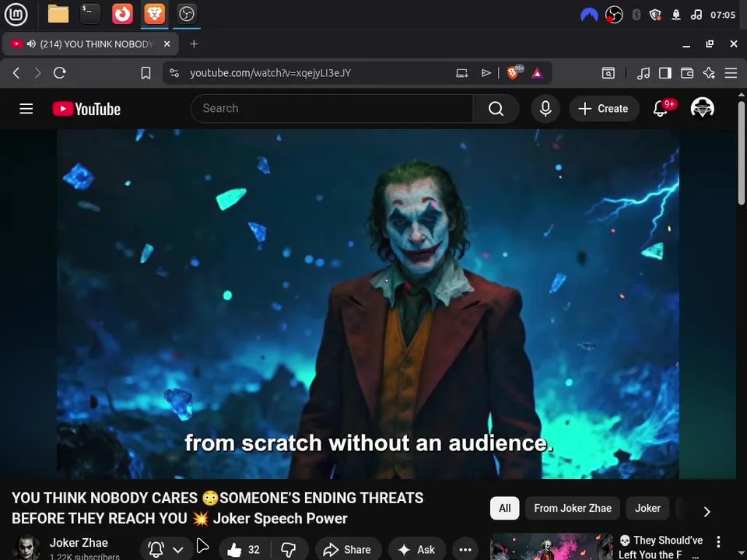Dislike this video
Viewport: 747px width, 560px height.
tap(289, 550)
